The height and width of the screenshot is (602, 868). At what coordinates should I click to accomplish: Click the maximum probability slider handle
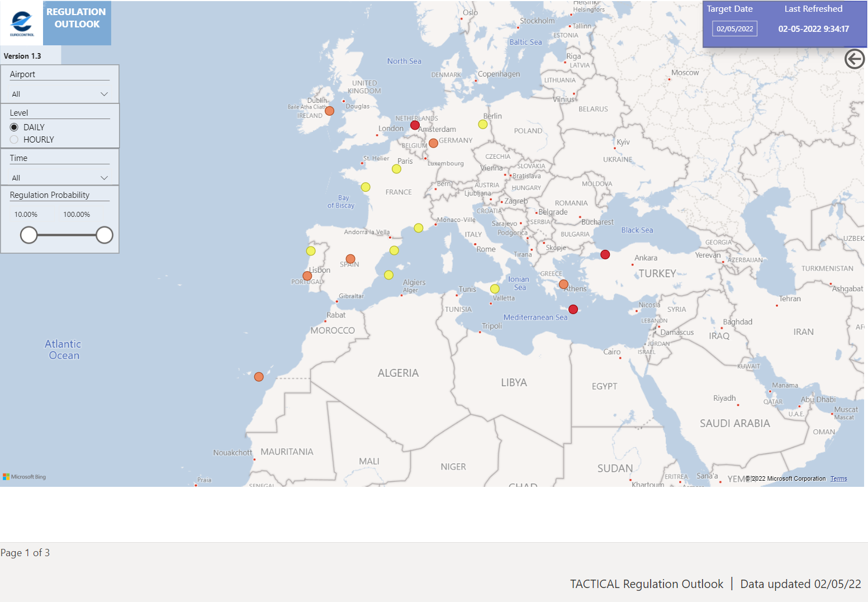[x=104, y=235]
